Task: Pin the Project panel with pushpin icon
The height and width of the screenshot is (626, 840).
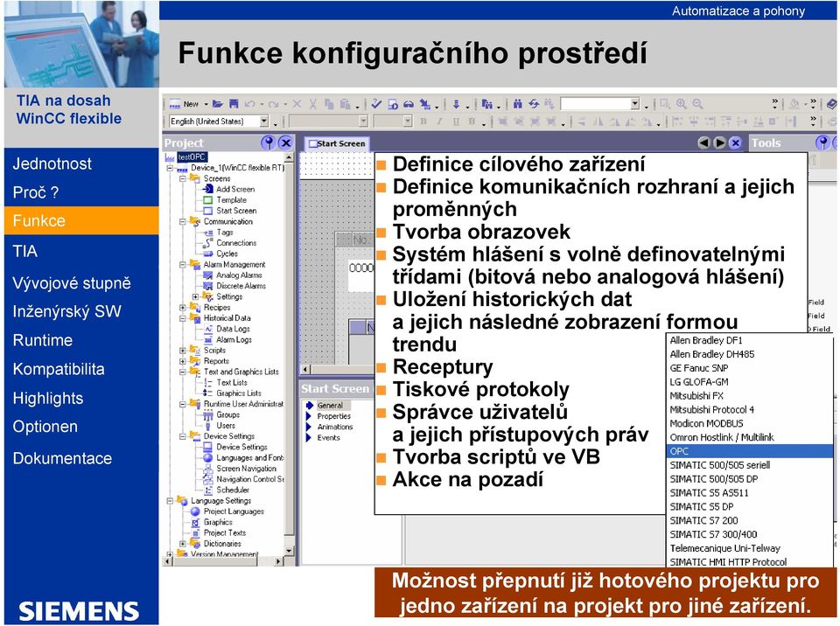Action: (x=269, y=143)
